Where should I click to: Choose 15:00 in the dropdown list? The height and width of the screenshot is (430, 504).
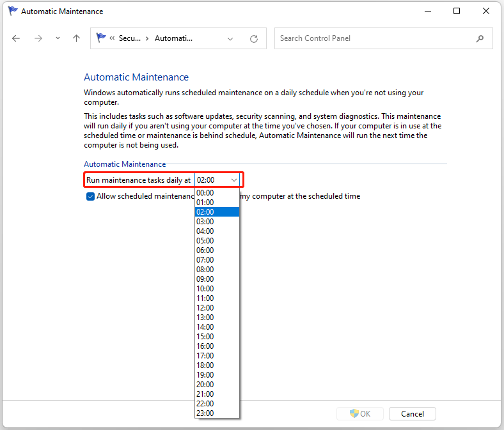(x=217, y=337)
